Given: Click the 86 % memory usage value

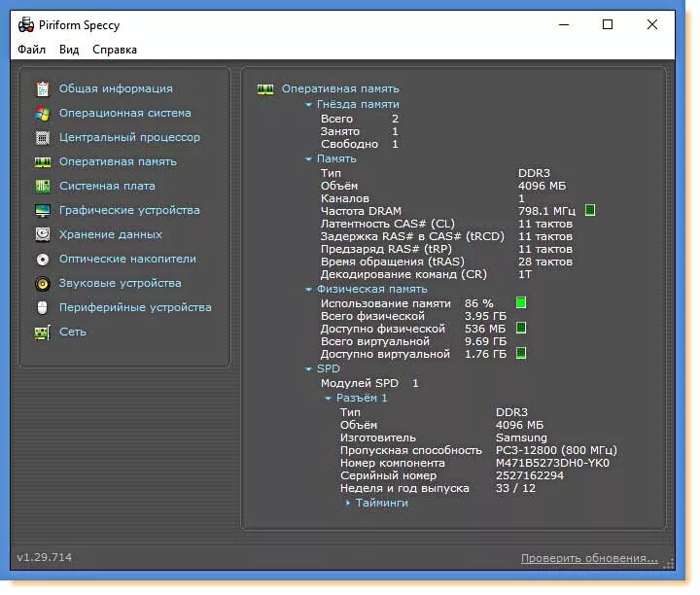Looking at the screenshot, I should pyautogui.click(x=478, y=303).
